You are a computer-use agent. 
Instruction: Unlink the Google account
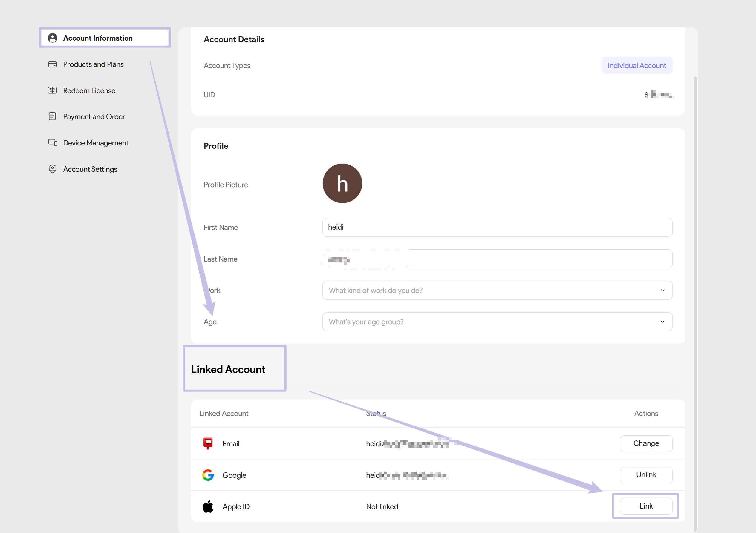tap(646, 475)
